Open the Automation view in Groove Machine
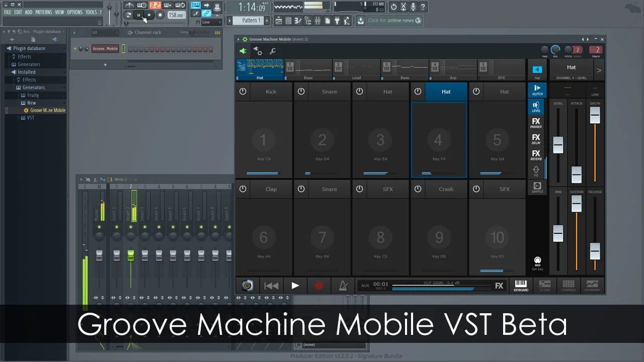The width and height of the screenshot is (644, 362). (592, 286)
